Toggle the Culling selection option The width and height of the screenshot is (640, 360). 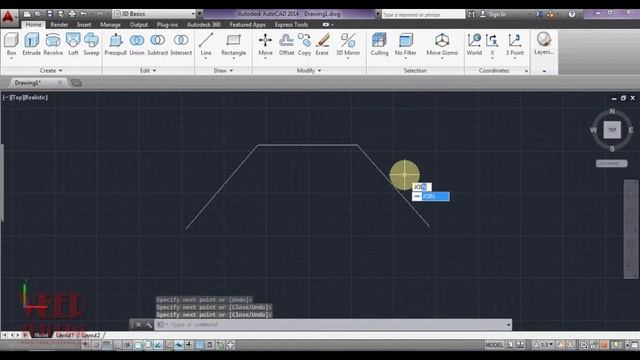click(379, 44)
